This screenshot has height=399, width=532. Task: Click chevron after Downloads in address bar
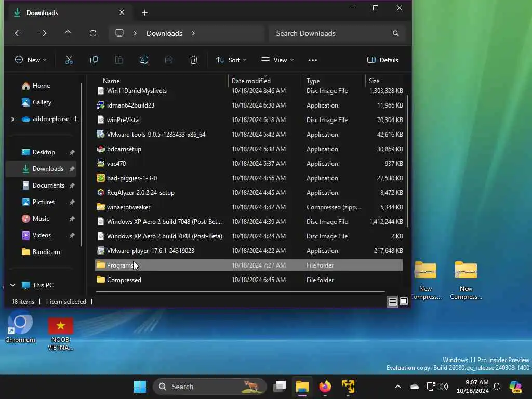pyautogui.click(x=193, y=33)
